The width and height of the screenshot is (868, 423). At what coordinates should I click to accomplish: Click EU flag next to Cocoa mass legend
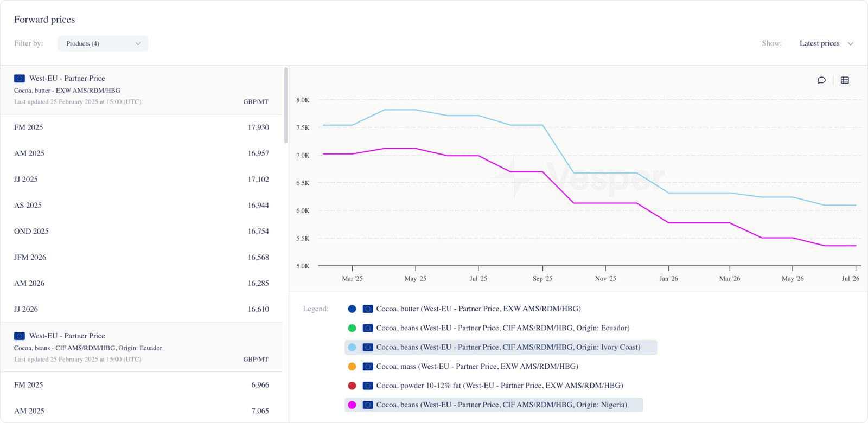click(x=368, y=367)
